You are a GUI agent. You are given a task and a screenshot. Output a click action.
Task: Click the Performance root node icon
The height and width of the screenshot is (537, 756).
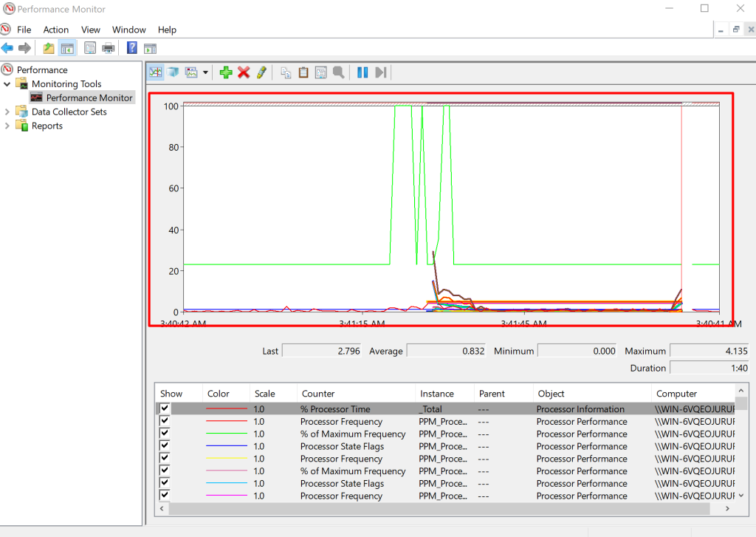7,69
